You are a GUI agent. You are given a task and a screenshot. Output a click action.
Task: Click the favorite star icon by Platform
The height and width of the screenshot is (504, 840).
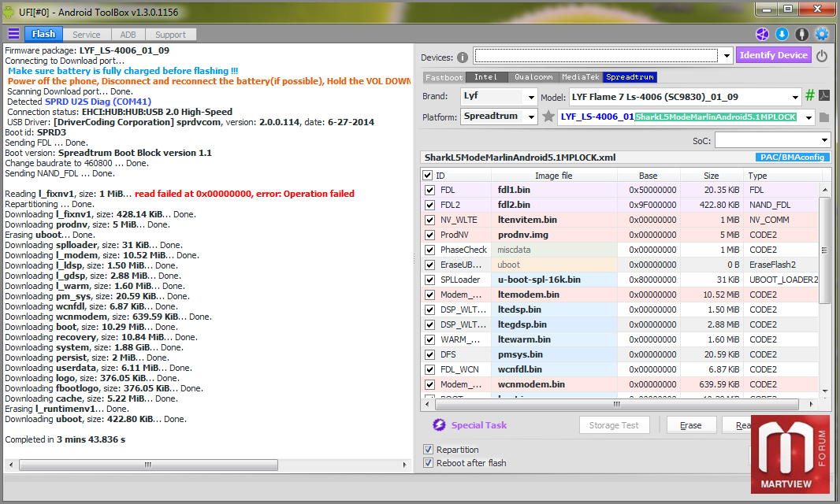click(x=548, y=117)
